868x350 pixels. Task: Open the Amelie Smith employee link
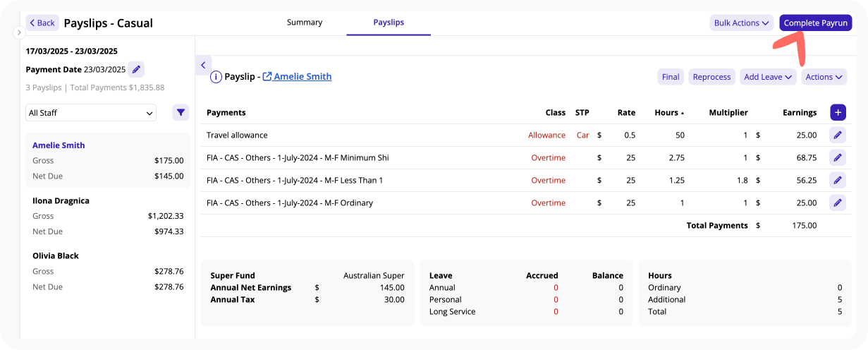tap(297, 76)
